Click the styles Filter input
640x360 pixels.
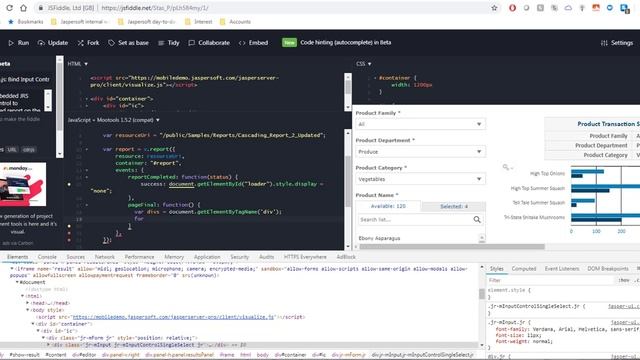click(551, 280)
